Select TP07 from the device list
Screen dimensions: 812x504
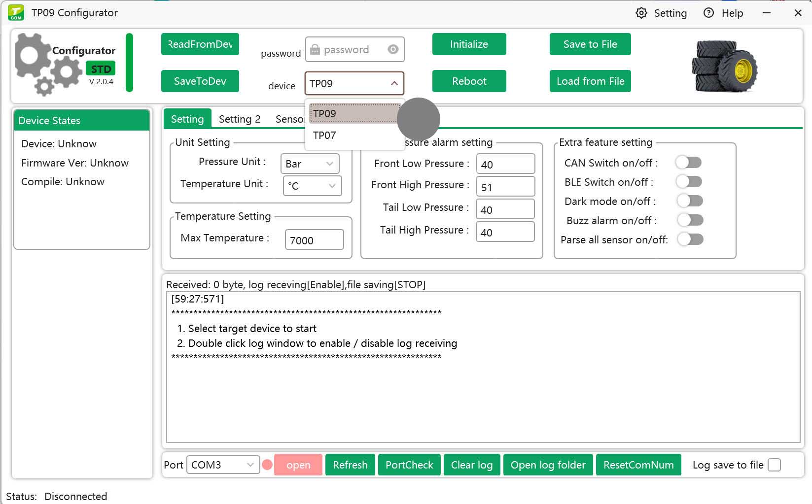[324, 135]
